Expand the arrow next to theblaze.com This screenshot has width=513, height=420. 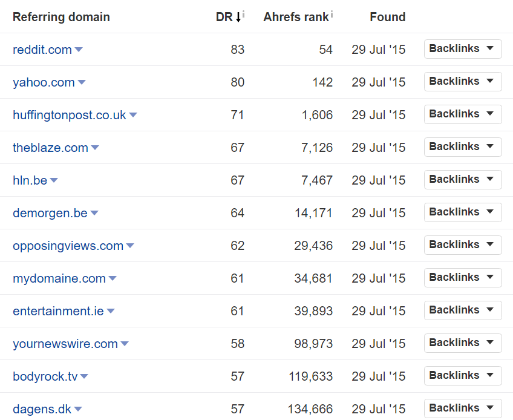click(95, 148)
